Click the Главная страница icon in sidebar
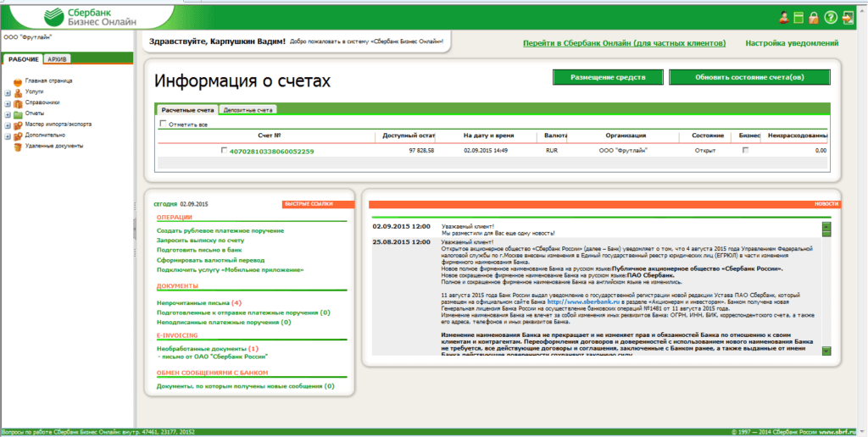Screen dimensions: 868x437 point(18,81)
